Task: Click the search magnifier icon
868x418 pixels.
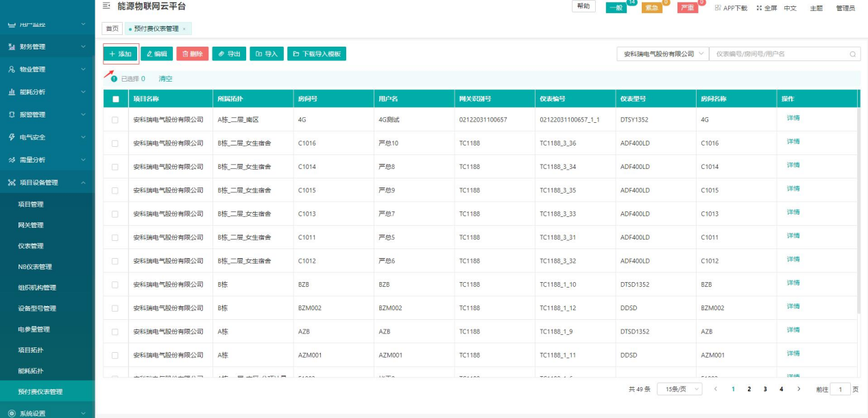Action: pos(853,54)
